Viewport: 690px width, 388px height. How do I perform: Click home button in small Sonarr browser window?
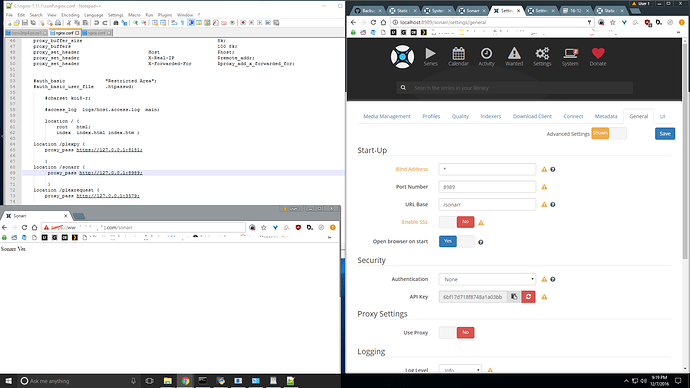coord(34,227)
